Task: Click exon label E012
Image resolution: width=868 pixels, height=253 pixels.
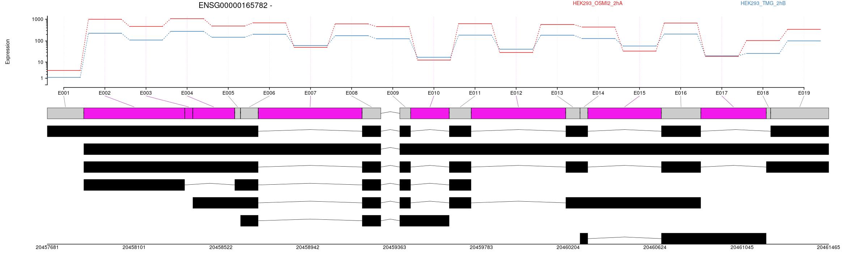Action: (516, 93)
